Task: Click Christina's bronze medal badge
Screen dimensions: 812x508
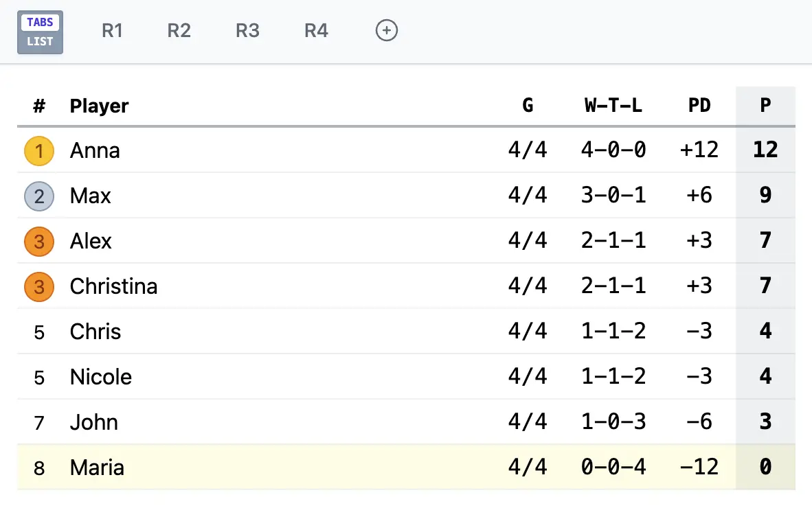Action: coord(39,287)
